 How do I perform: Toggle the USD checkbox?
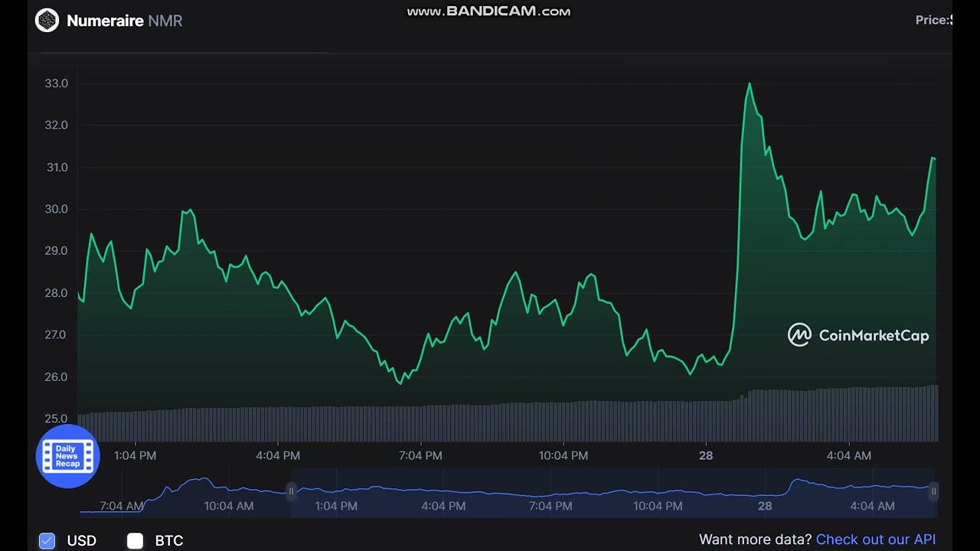coord(47,541)
